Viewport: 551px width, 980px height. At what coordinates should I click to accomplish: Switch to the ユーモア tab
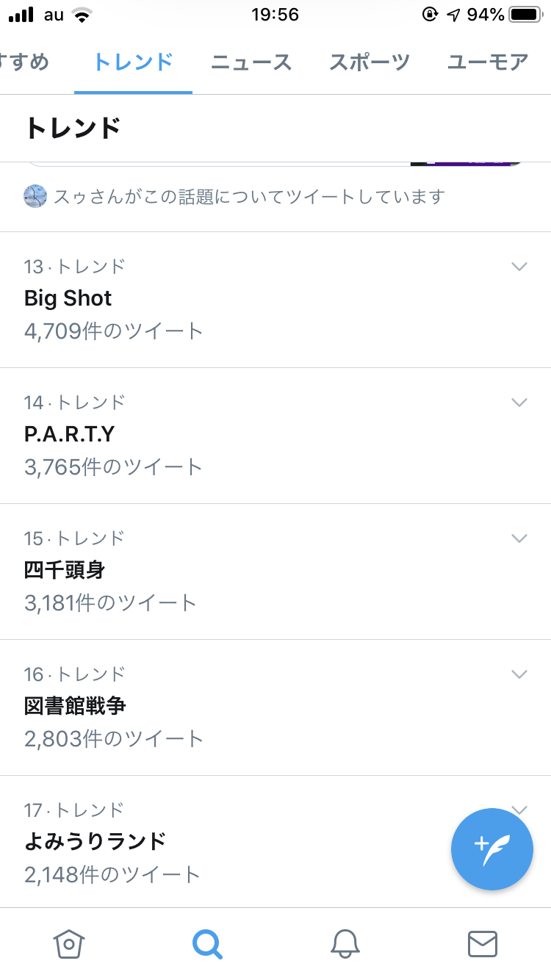[488, 62]
